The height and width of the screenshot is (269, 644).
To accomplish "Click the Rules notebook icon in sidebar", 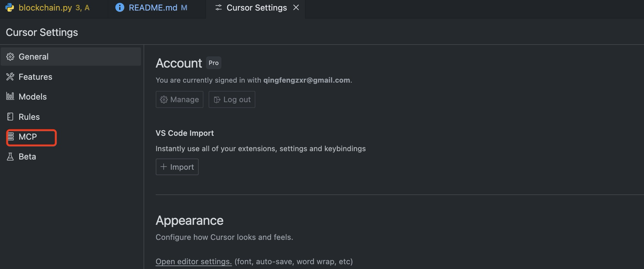I will [10, 117].
